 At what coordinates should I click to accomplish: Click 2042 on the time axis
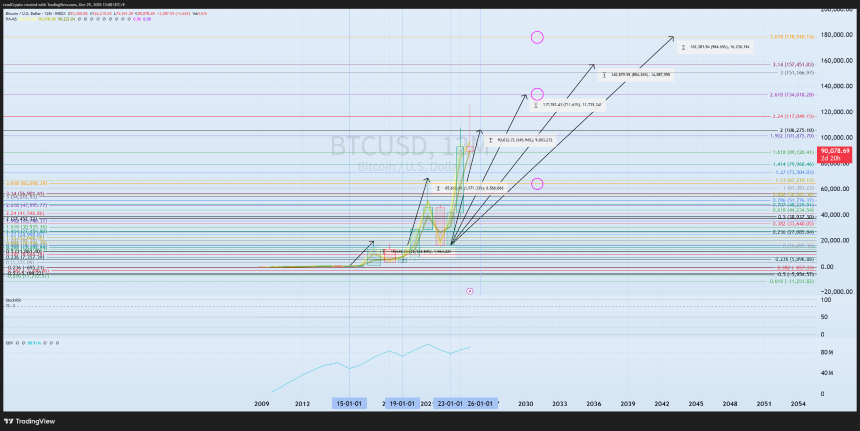point(662,404)
